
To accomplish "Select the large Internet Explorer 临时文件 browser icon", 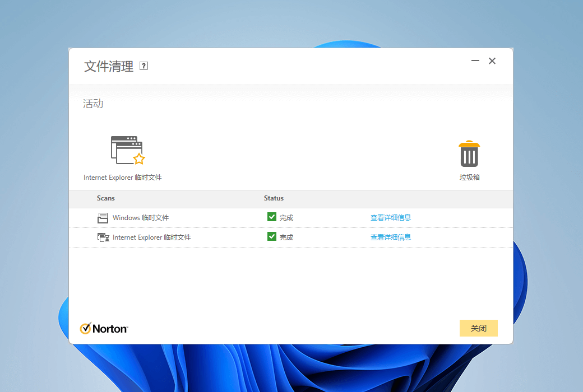I will (x=128, y=150).
